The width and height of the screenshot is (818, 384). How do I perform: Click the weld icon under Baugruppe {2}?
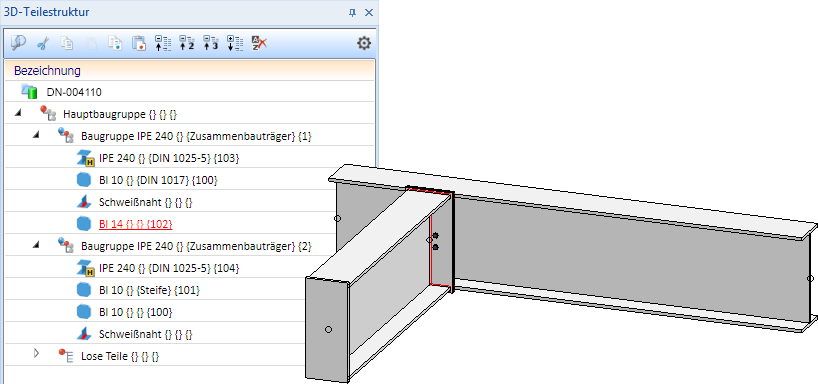pyautogui.click(x=84, y=333)
